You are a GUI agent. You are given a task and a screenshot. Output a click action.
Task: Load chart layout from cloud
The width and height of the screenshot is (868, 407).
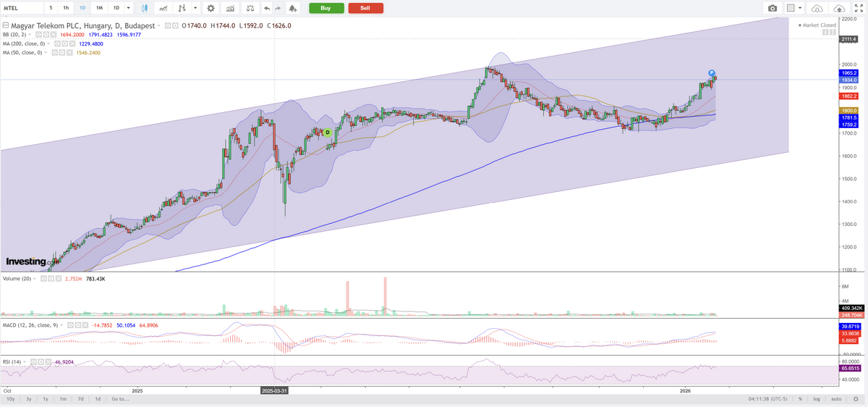817,8
